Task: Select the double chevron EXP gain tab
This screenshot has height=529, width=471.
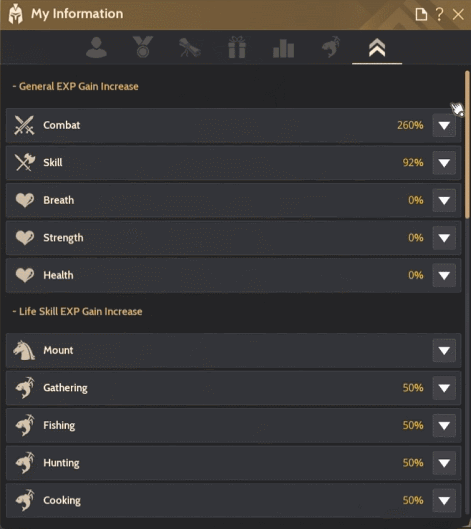Action: 377,48
